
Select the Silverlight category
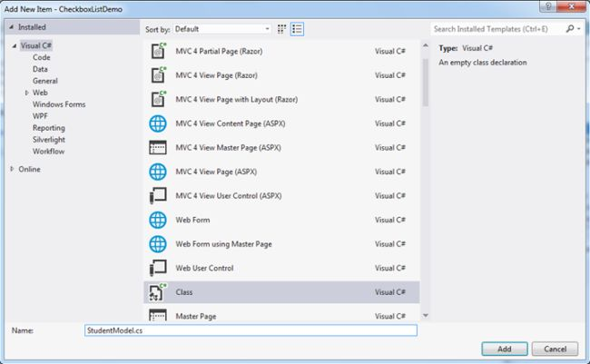[48, 140]
